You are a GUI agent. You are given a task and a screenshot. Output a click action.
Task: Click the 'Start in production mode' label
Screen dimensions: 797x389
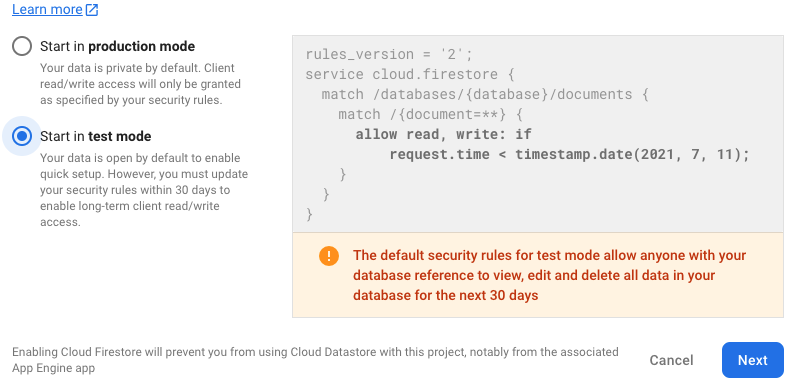[x=117, y=46]
